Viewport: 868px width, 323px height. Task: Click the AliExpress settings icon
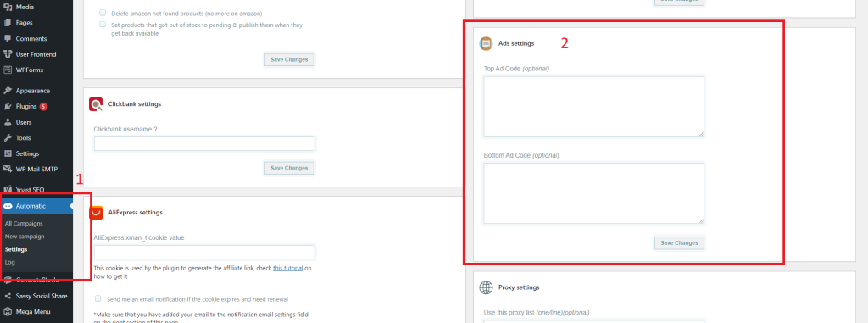point(97,212)
